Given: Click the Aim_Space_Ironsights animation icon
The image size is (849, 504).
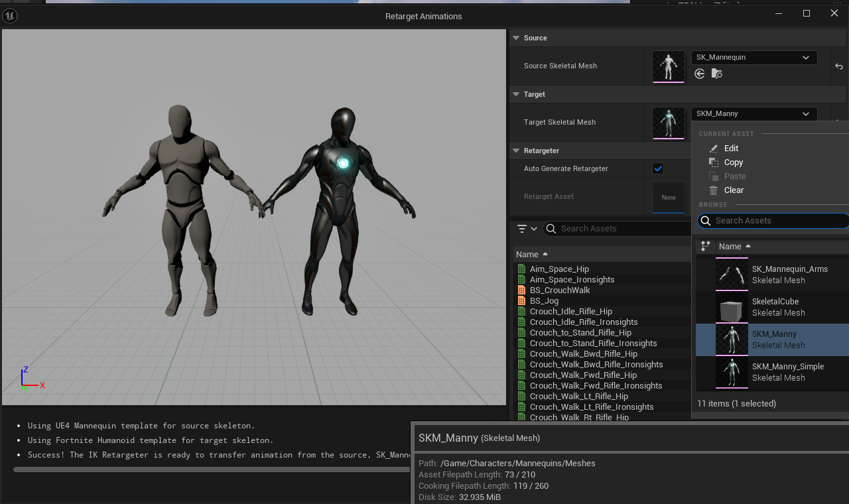Looking at the screenshot, I should click(x=521, y=279).
